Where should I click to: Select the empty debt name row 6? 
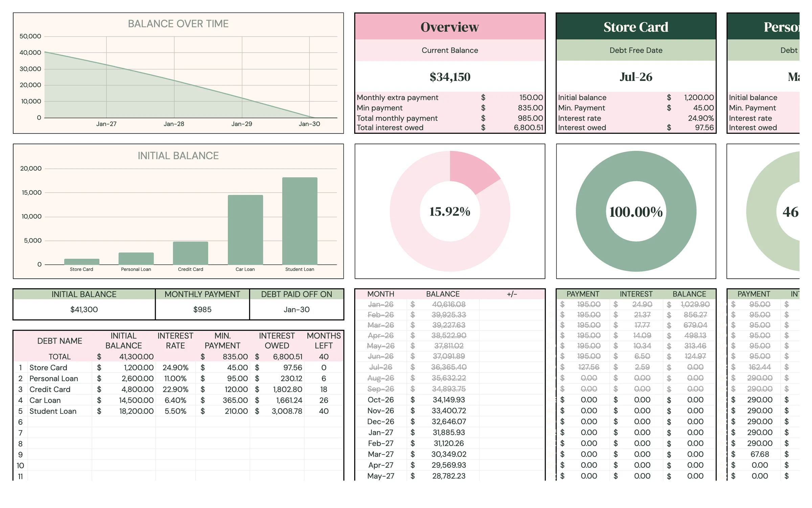(60, 422)
